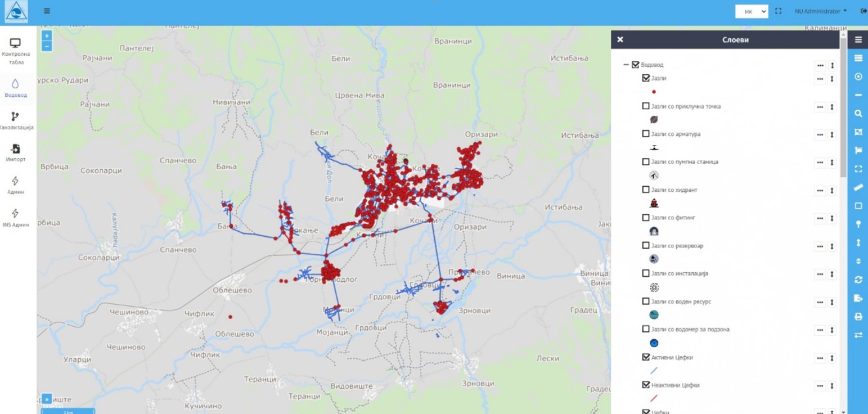The image size is (868, 414).
Task: Zoom in on the map with plus button
Action: coord(47,36)
